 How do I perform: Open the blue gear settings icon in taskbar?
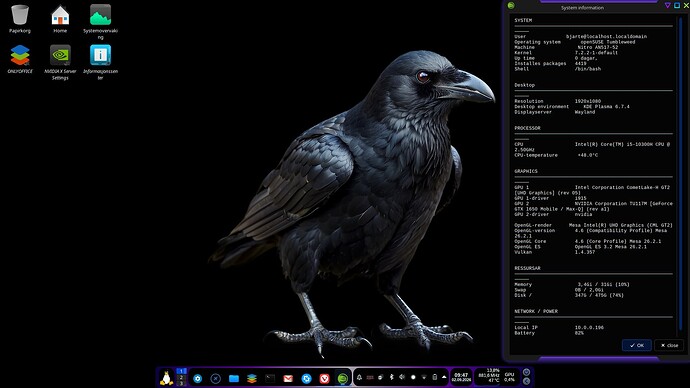[x=198, y=378]
